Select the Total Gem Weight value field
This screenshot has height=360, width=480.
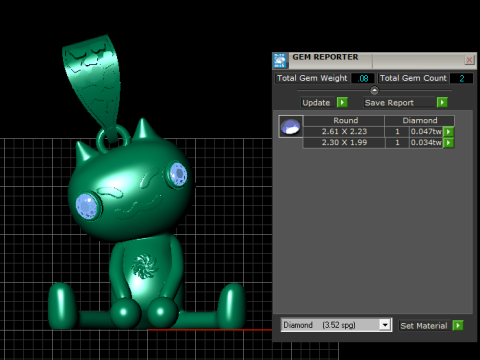[363, 78]
